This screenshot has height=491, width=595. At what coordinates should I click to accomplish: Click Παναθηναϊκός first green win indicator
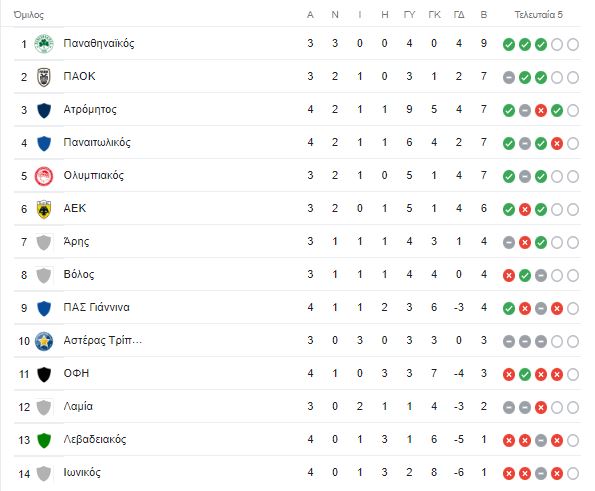(x=508, y=44)
